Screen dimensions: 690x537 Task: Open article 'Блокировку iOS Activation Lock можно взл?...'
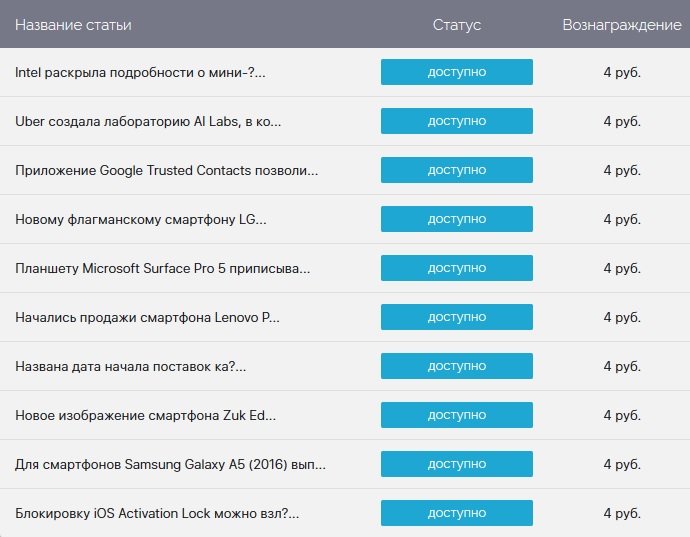157,513
